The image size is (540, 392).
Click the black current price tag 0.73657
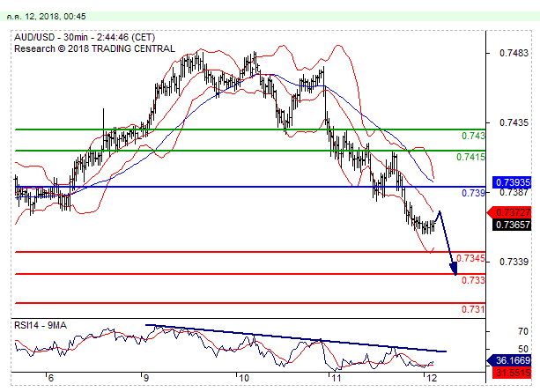coord(512,225)
